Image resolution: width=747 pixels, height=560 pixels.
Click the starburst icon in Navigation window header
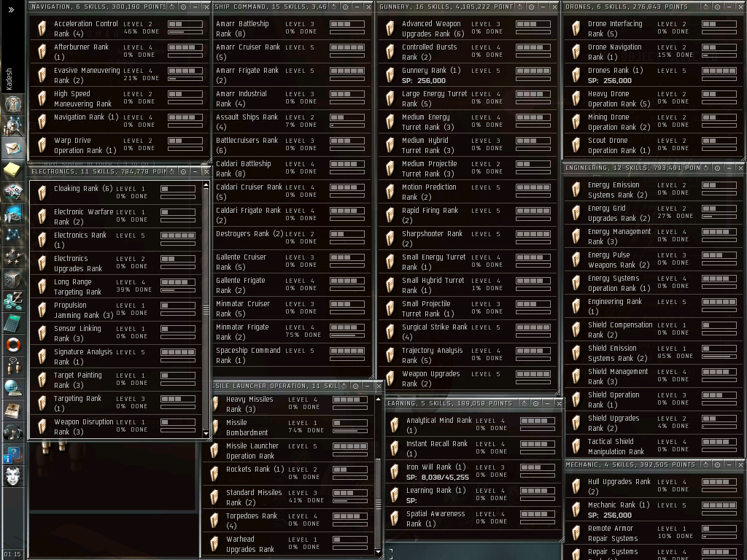(172, 7)
